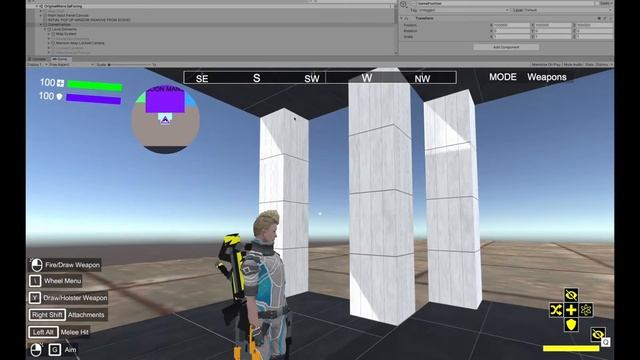
Task: Click the Rotation Y field in Transform
Action: point(553,31)
